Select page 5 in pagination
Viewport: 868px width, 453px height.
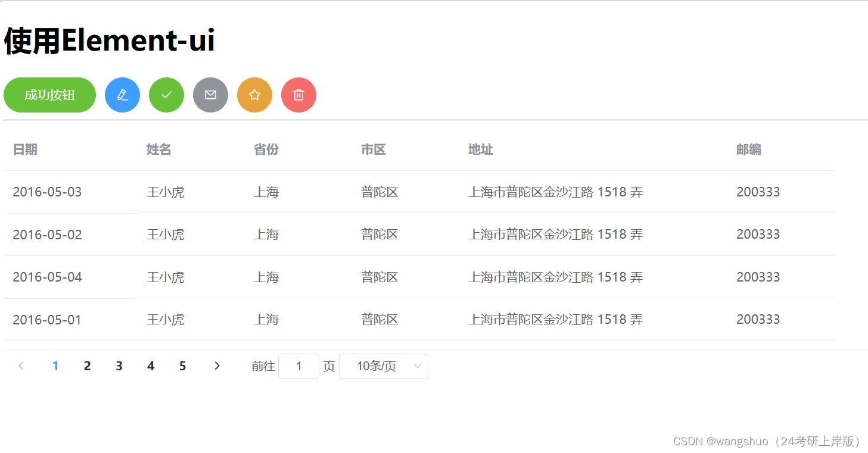183,366
